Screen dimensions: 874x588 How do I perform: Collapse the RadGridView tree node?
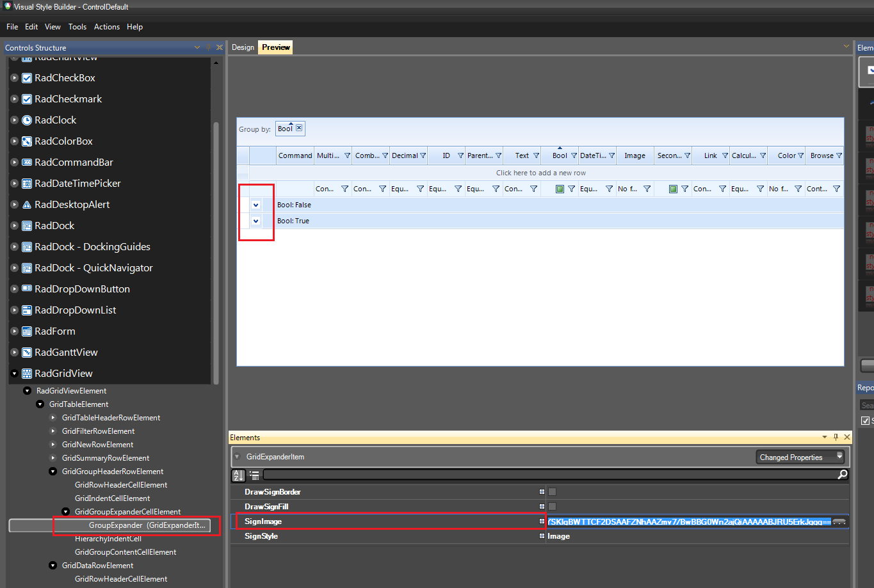coord(14,374)
